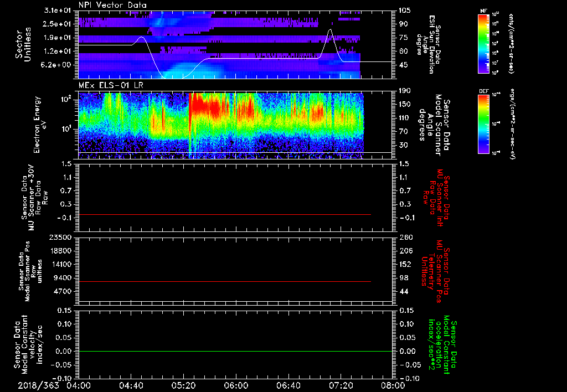The height and width of the screenshot is (392, 567).
Task: Click the 08:00 time axis label
Action: point(393,385)
